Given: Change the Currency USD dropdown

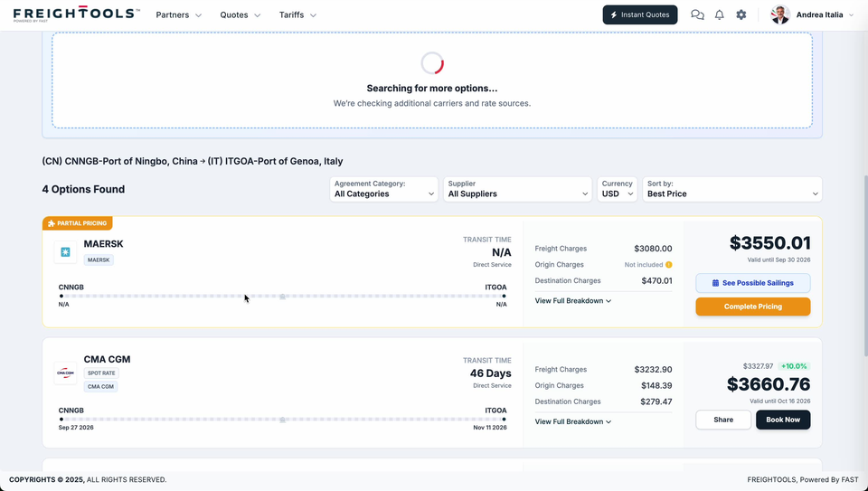Looking at the screenshot, I should click(618, 189).
